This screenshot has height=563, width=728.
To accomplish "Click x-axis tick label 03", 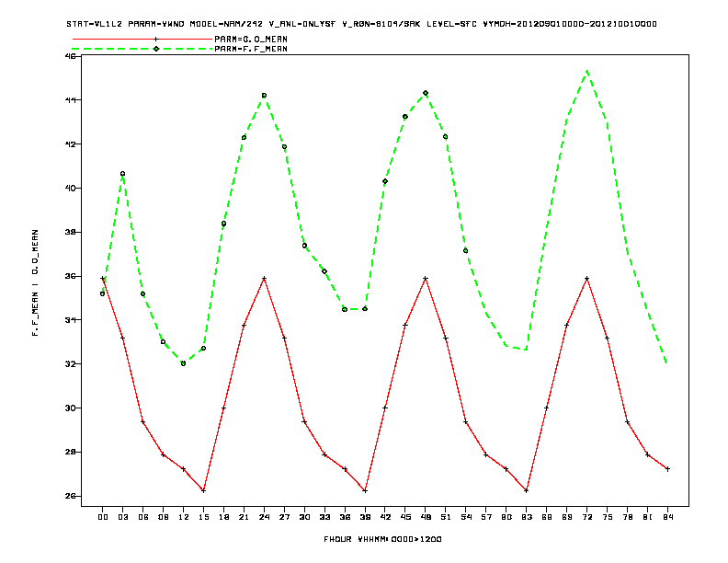I will 122,517.
